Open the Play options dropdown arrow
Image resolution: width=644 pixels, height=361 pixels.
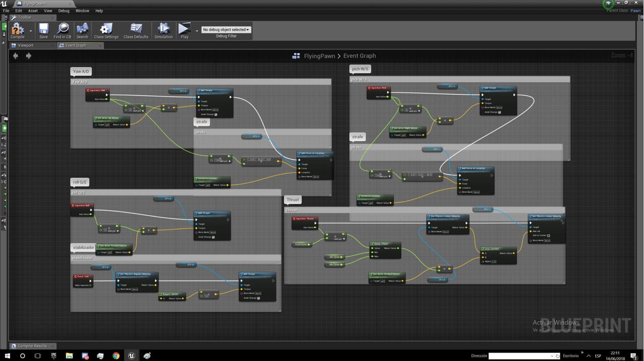tap(196, 31)
